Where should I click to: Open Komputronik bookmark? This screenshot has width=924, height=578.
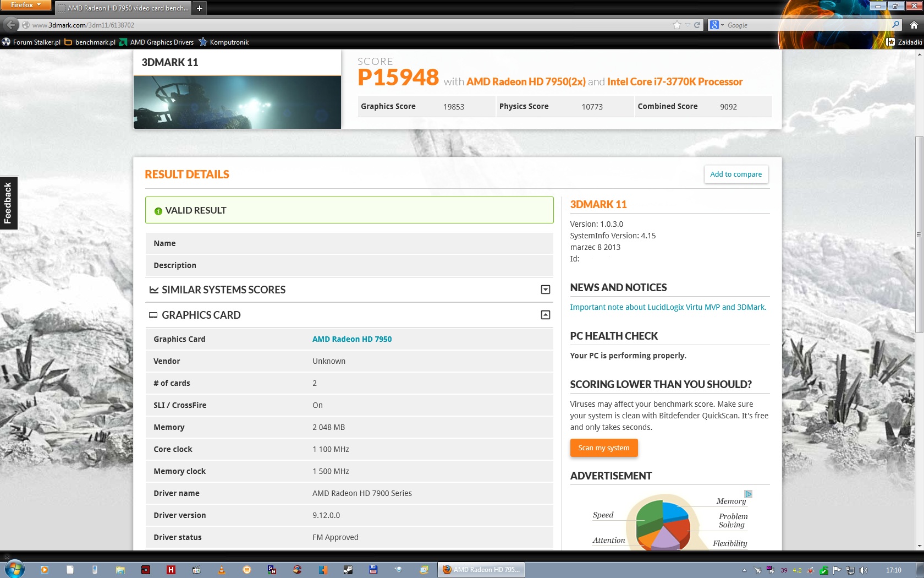pos(224,42)
